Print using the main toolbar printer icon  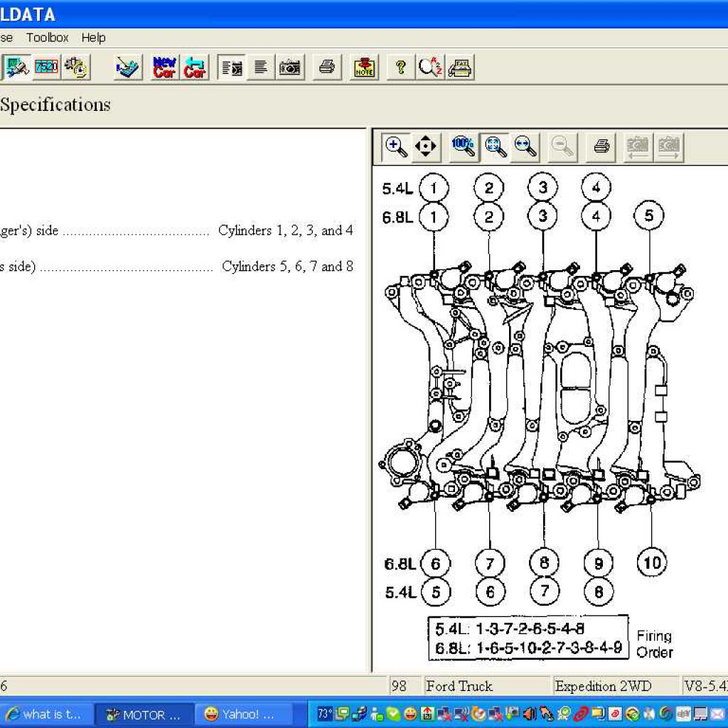[x=327, y=68]
